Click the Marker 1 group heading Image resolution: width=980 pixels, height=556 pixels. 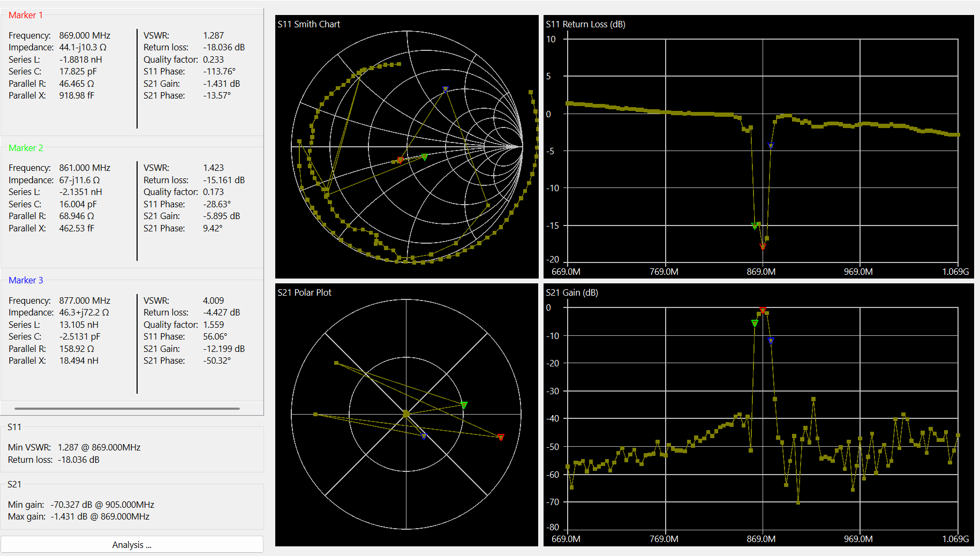25,15
